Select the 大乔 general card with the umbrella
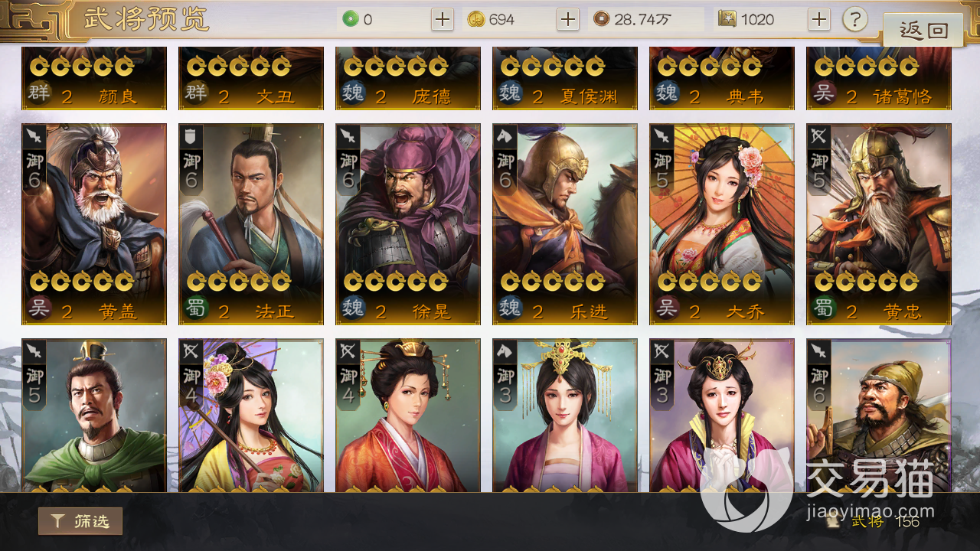980x551 pixels. (722, 224)
